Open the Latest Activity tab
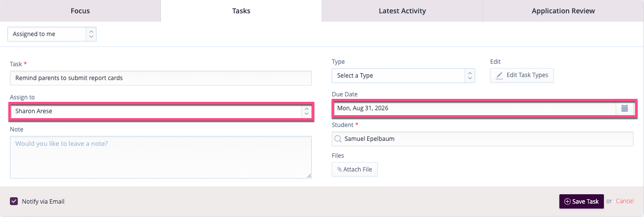 (402, 11)
